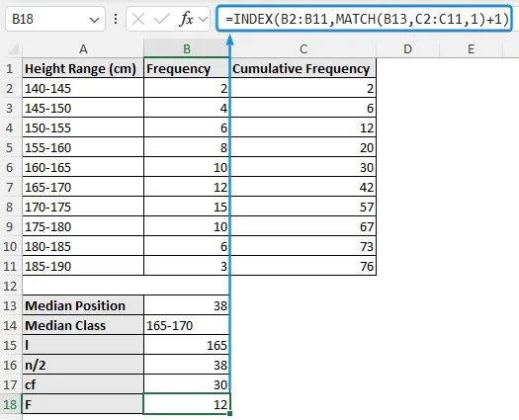
Task: Click the Median Position value 38
Action: click(187, 305)
